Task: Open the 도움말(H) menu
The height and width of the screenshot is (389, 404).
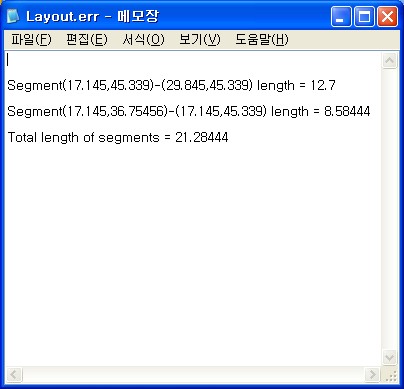Action: pos(262,40)
